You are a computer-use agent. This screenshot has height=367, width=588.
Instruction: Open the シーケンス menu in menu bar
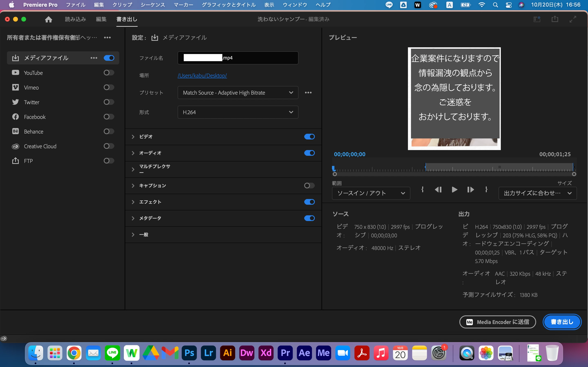click(x=153, y=5)
